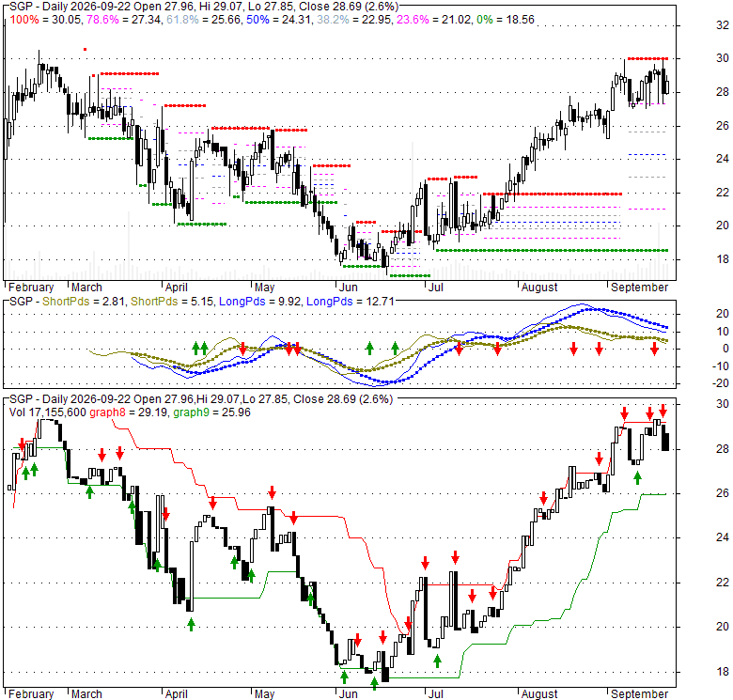Click the green arrow below the April low, bottom chart
The image size is (733, 700).
[x=191, y=624]
